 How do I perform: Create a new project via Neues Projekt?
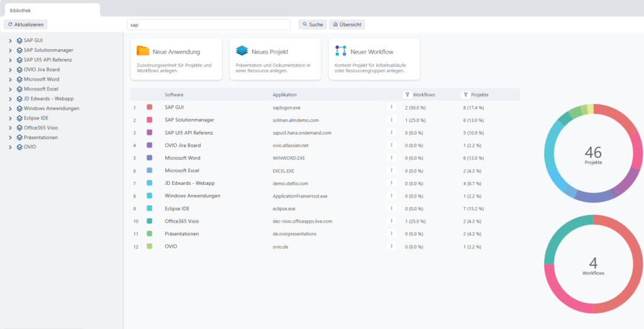(275, 59)
